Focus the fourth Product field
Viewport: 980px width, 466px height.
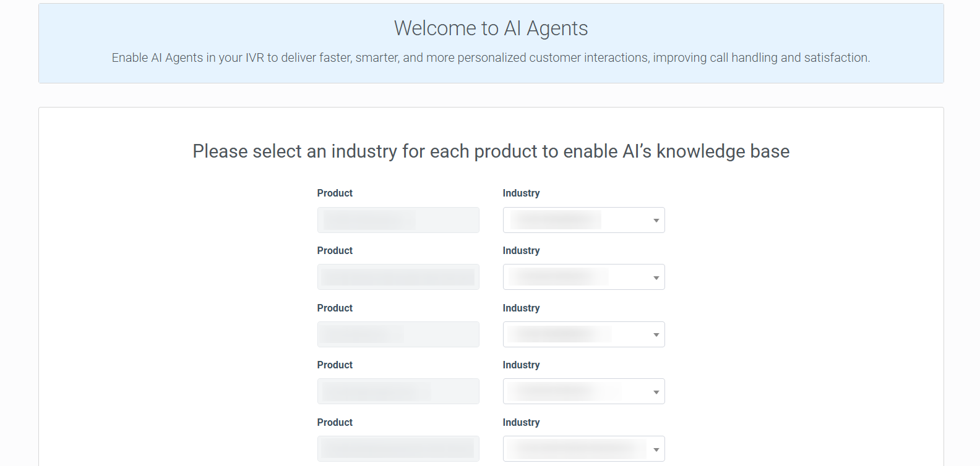(x=398, y=391)
